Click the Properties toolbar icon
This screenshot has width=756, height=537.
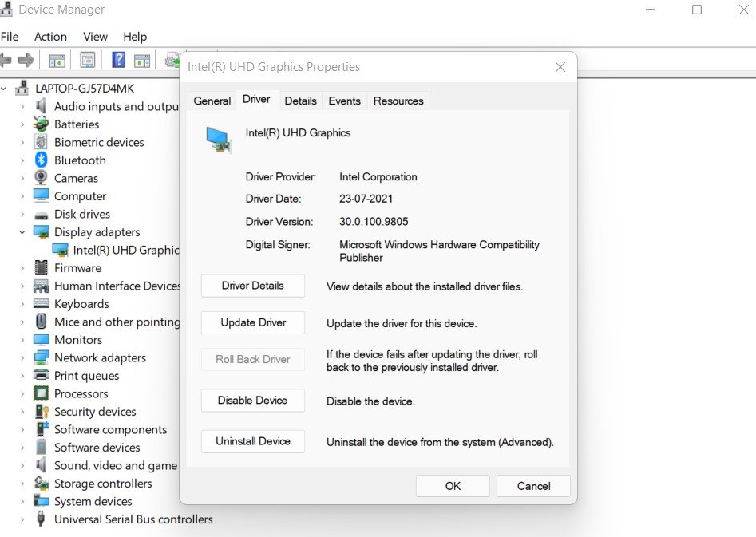(x=88, y=60)
